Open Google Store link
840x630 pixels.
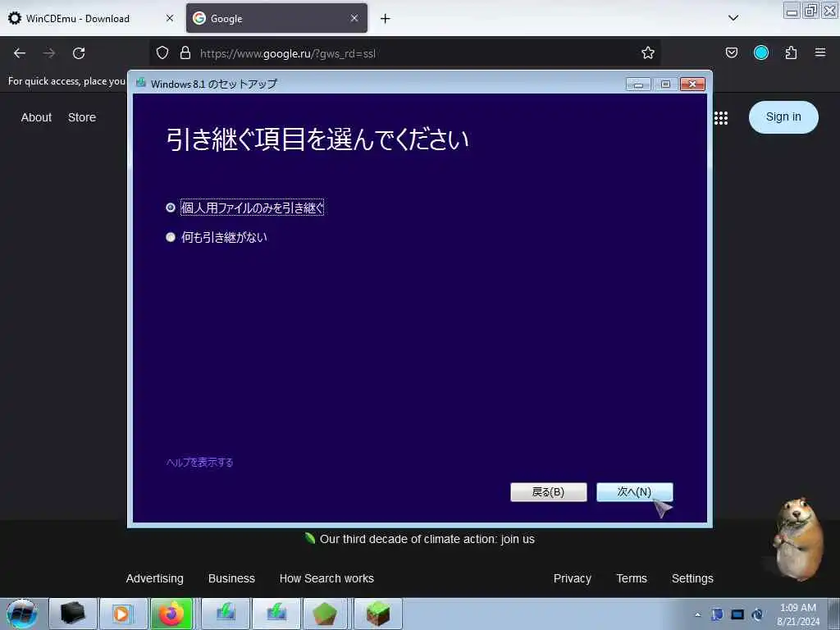[82, 117]
